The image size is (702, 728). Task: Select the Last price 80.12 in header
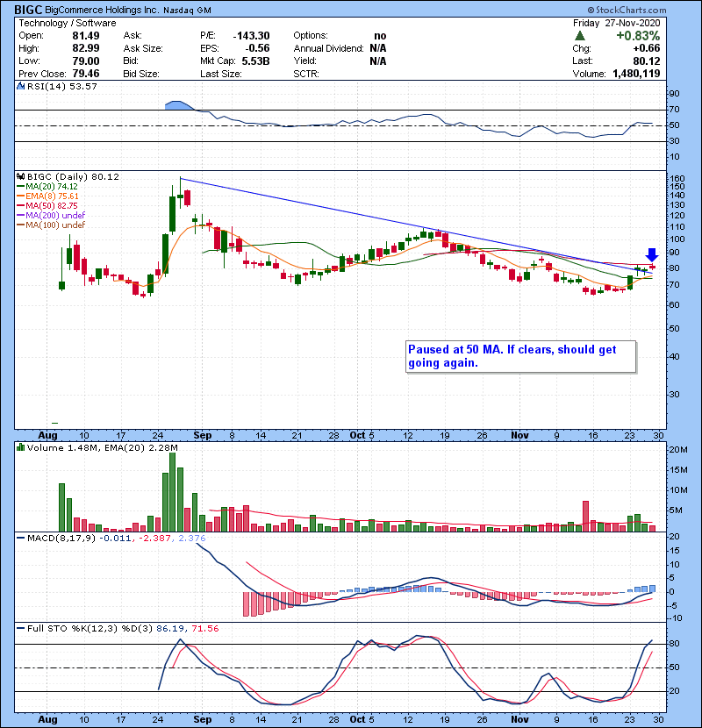point(646,61)
